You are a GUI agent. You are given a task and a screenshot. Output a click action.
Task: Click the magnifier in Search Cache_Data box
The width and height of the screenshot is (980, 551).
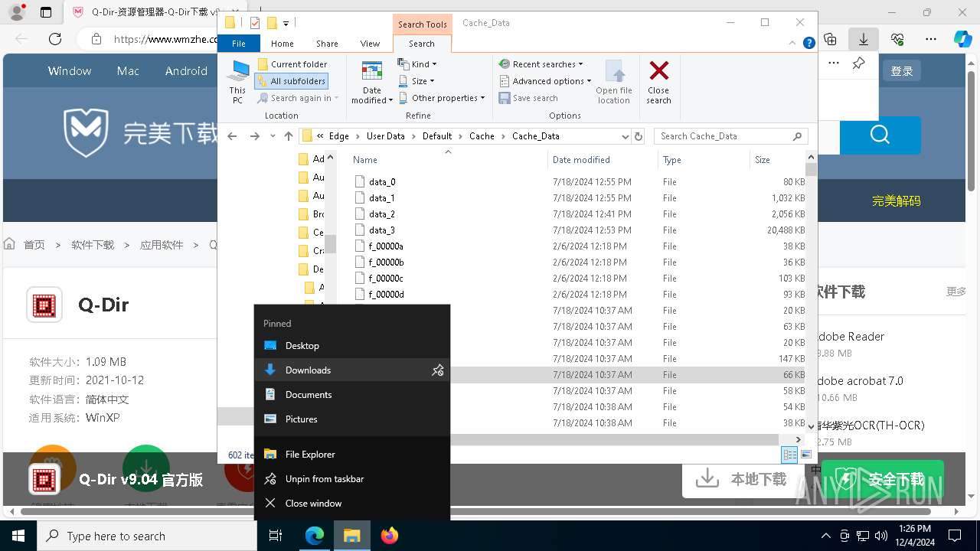[797, 136]
